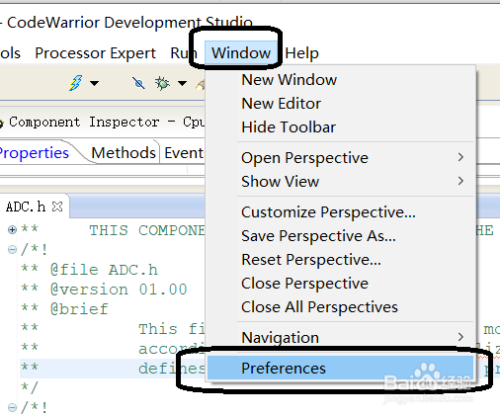
Task: Open the Window menu
Action: pos(241,53)
